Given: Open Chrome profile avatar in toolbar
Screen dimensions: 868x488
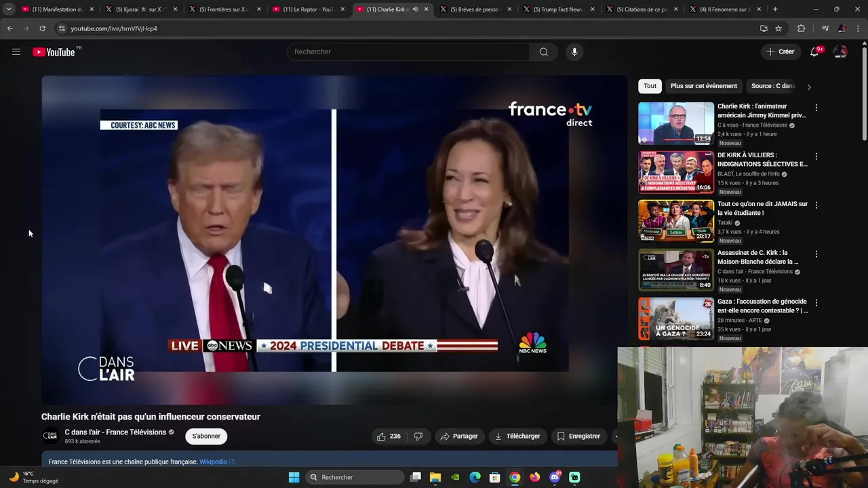Looking at the screenshot, I should [842, 28].
